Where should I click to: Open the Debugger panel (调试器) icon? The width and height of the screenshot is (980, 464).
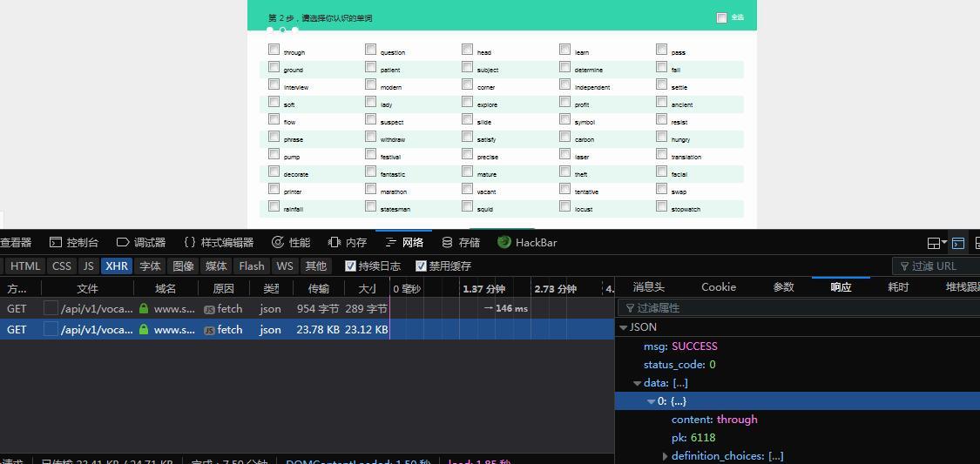[x=123, y=242]
